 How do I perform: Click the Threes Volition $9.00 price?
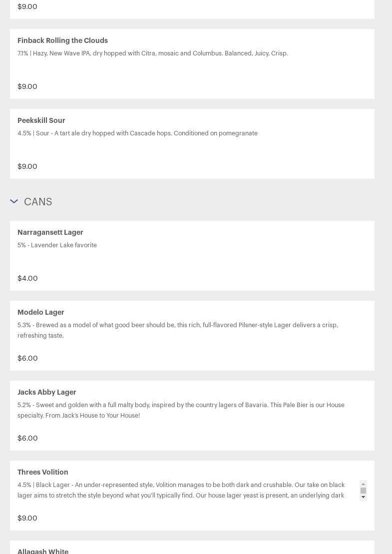tap(27, 518)
